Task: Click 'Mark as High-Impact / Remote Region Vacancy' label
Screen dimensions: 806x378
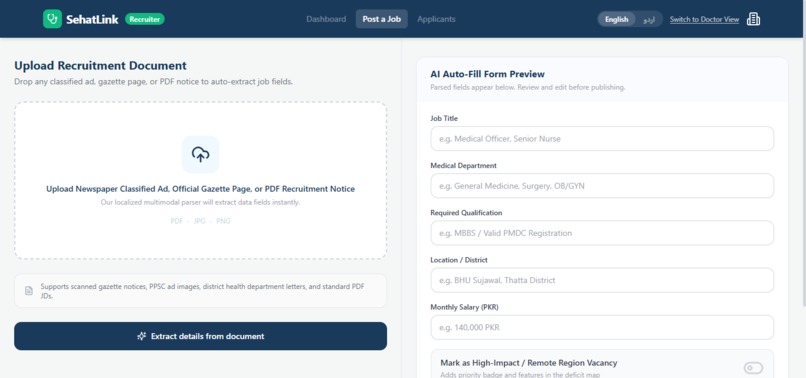Action: pos(528,363)
